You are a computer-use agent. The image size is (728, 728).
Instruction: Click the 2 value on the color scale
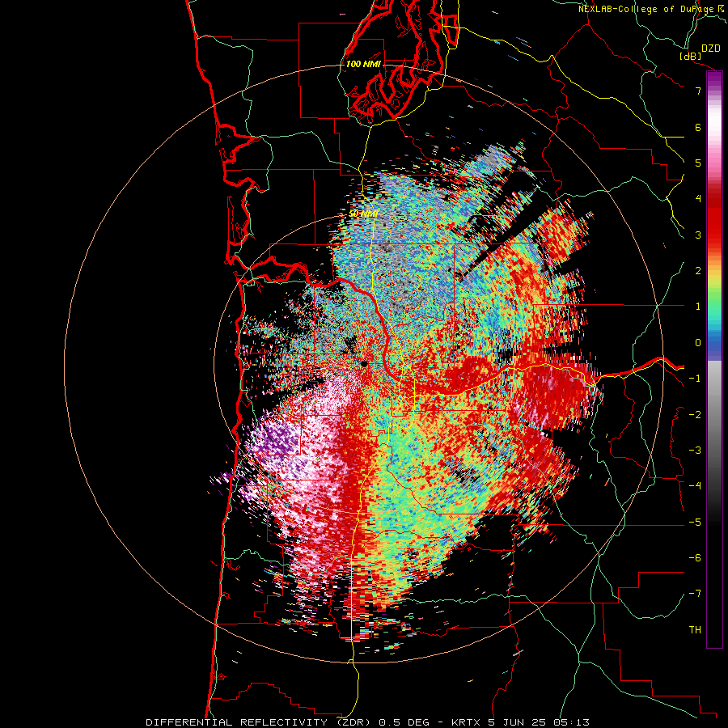point(698,271)
